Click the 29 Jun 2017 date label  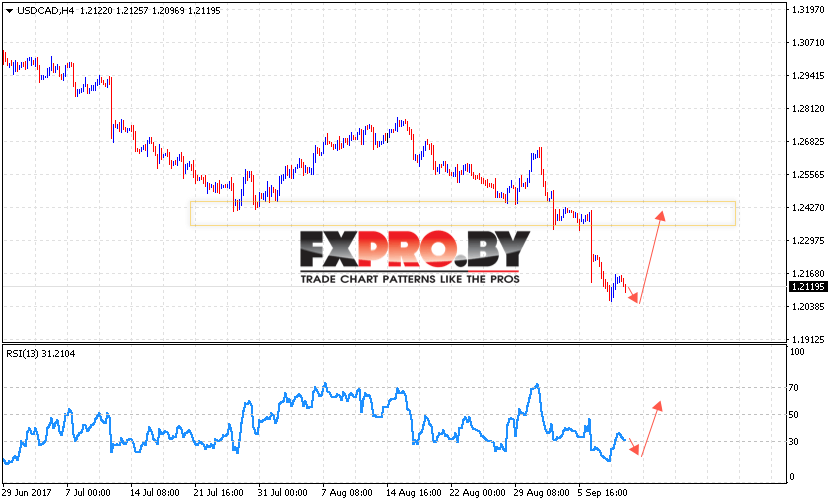27,493
